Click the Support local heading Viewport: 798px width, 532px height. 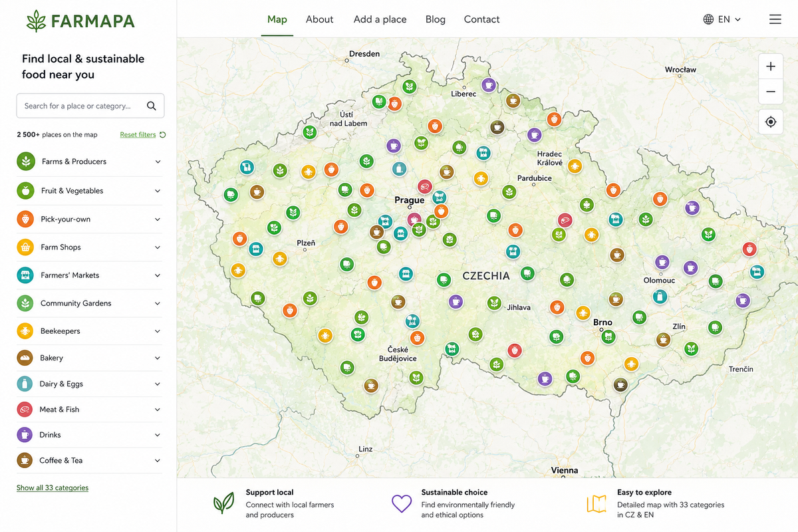[x=269, y=492]
